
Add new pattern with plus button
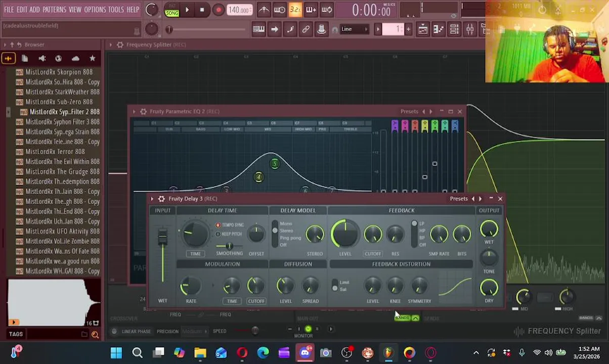tap(408, 29)
